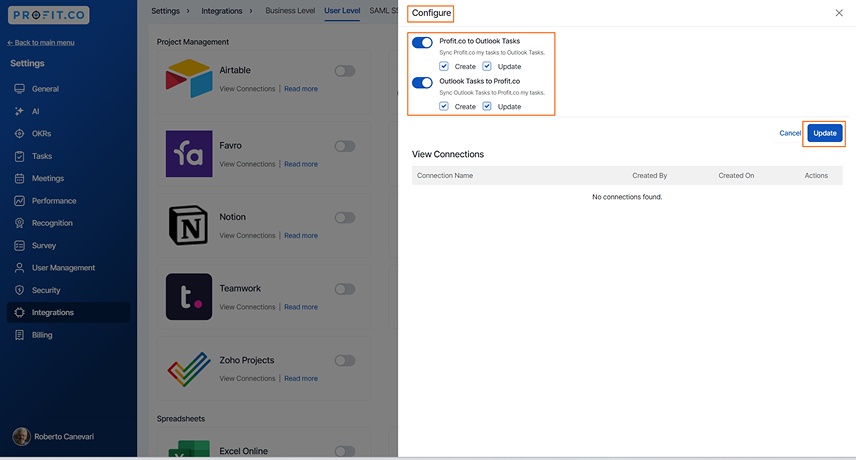Click the Favro logo
This screenshot has height=460, width=856.
point(189,154)
